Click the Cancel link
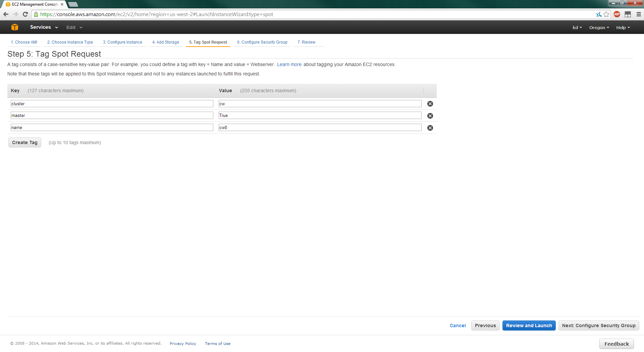Screen dimensions: 644x352 coord(458,326)
